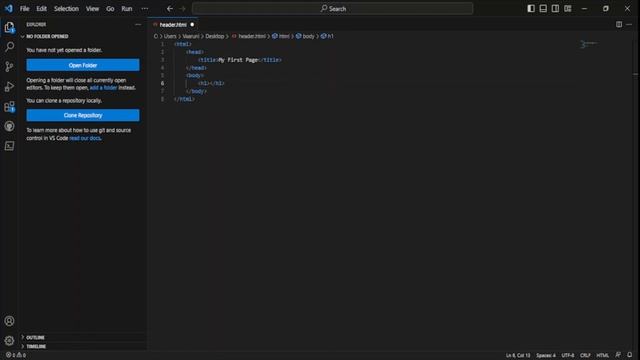Place cursor in 'My First Page' title text
640x360 pixels.
click(238, 60)
